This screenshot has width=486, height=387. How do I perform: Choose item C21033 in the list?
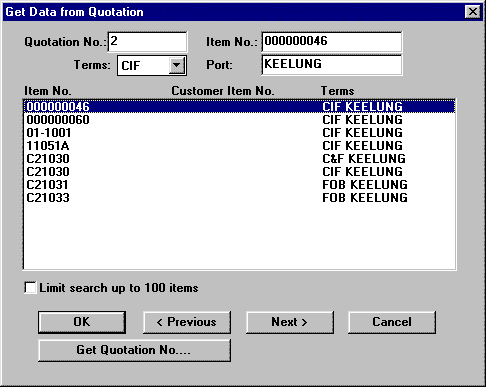click(x=239, y=198)
